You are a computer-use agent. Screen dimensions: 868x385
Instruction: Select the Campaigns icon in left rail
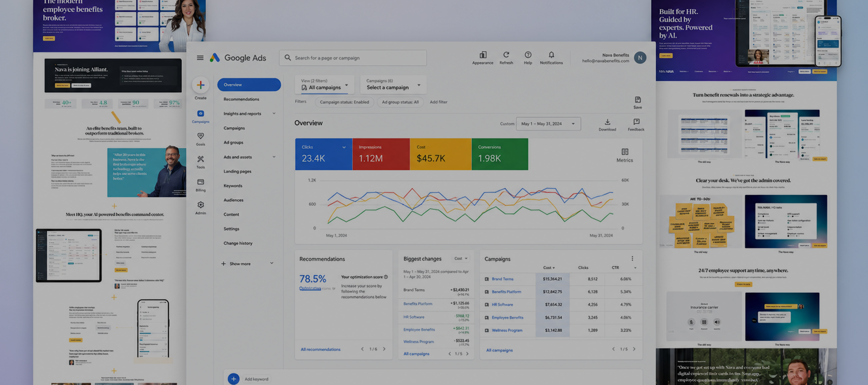[200, 113]
